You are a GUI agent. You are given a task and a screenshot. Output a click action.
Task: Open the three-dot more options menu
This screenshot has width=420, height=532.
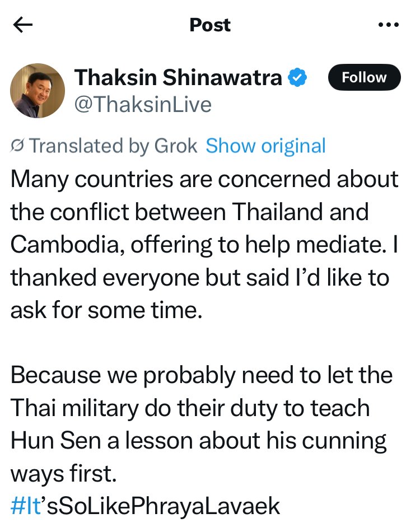click(389, 25)
